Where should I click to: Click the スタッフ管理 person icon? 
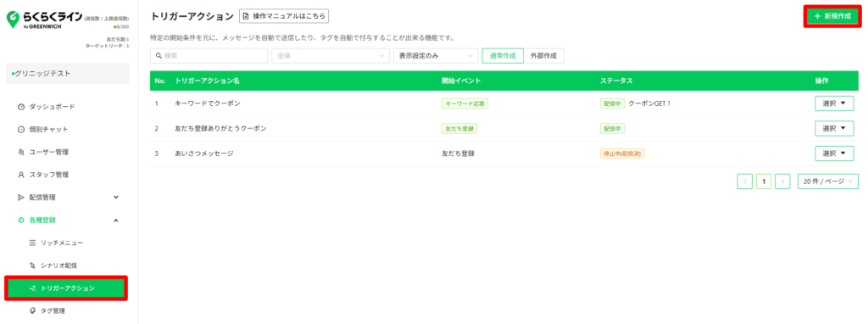(x=21, y=175)
